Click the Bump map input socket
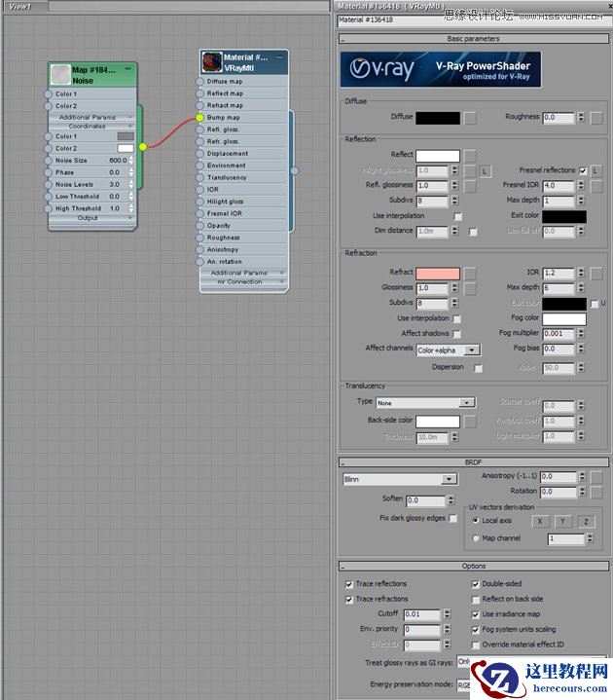Image resolution: width=613 pixels, height=700 pixels. pos(199,118)
